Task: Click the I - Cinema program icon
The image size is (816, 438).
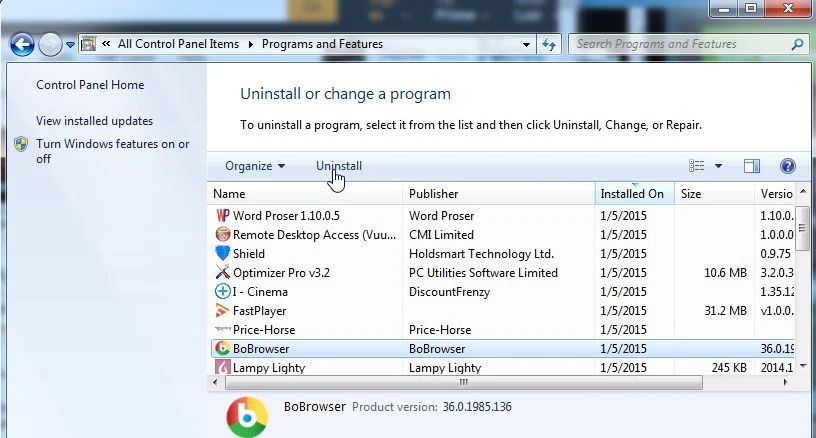Action: [223, 291]
